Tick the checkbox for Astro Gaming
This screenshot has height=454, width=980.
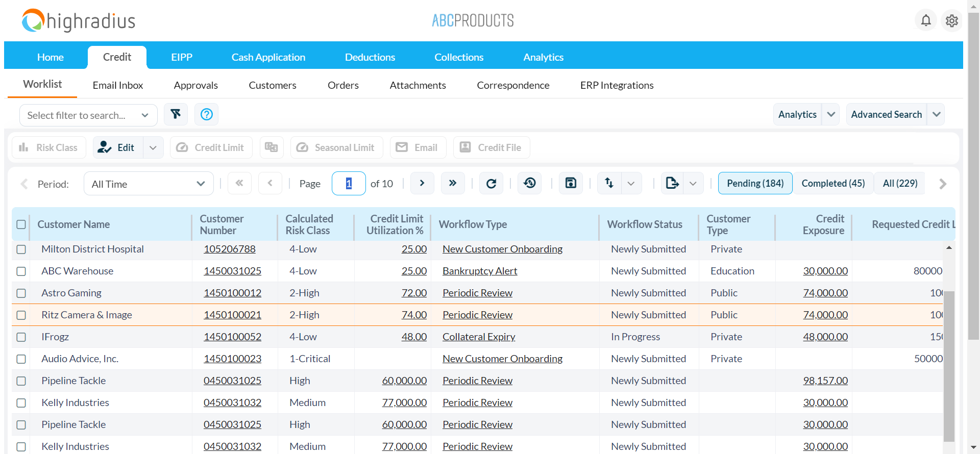point(21,293)
